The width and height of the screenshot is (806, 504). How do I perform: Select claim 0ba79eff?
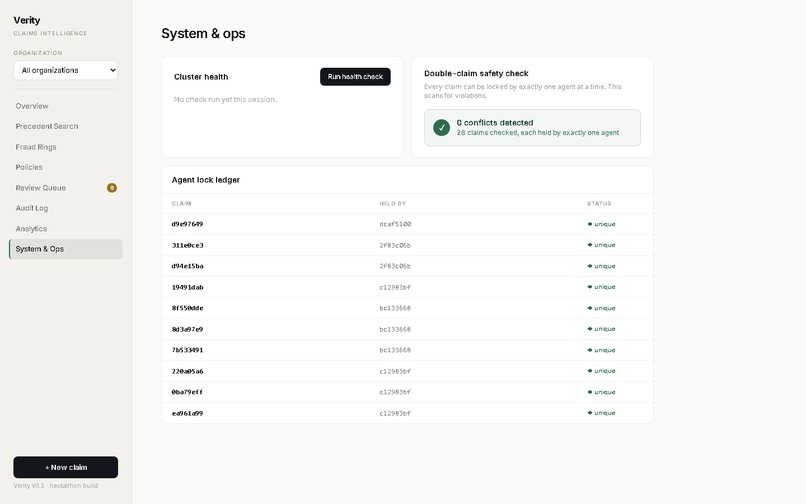click(187, 392)
